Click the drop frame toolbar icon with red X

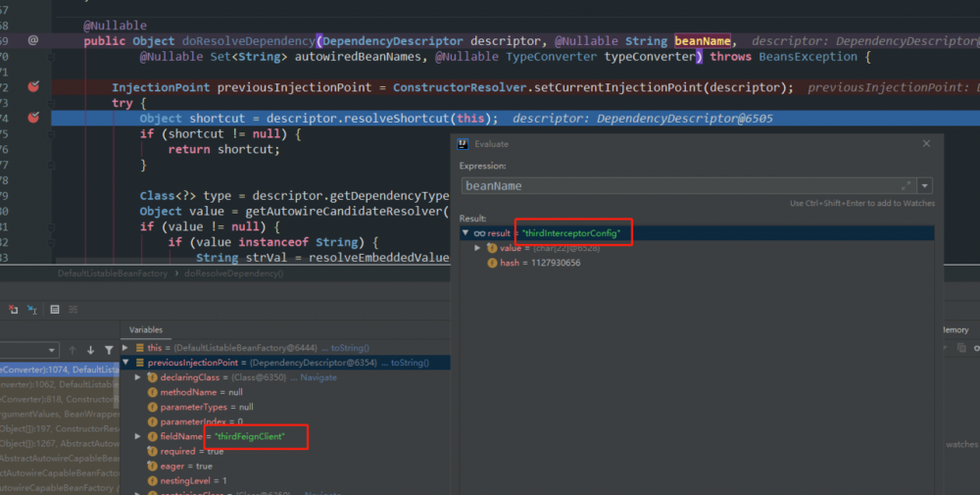(x=13, y=310)
